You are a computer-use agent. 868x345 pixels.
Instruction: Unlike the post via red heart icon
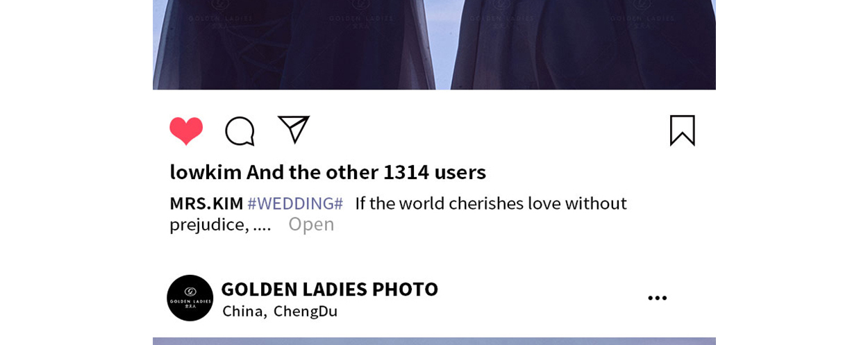pos(186,131)
